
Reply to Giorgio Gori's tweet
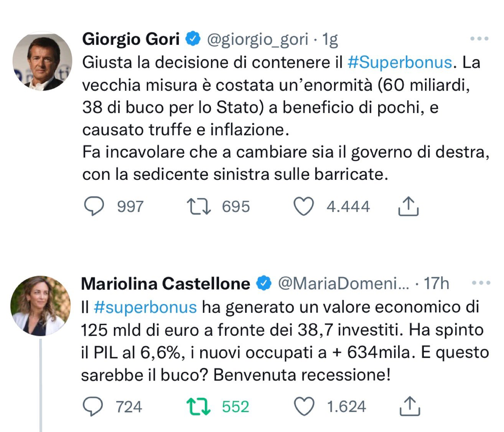[94, 206]
